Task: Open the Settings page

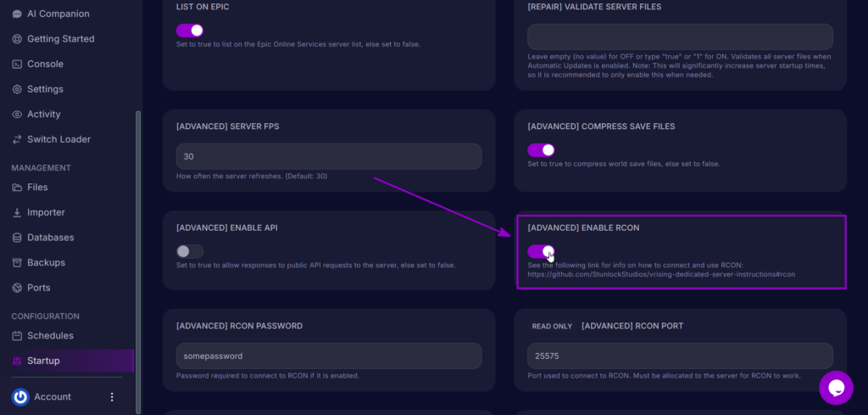Action: (x=46, y=89)
